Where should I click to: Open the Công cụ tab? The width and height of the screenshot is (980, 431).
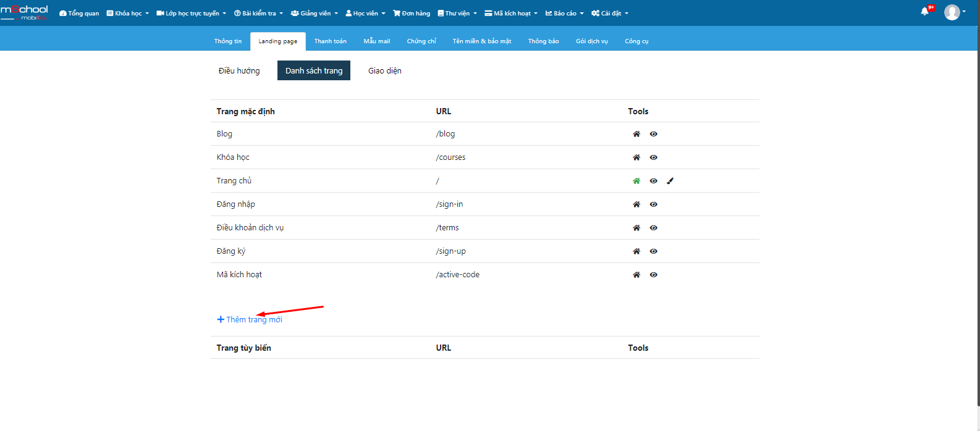point(636,41)
